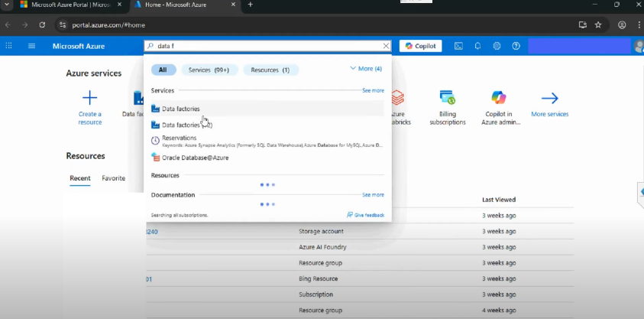Select the Data factories (V2) search result
Image resolution: width=644 pixels, height=319 pixels.
[267, 125]
